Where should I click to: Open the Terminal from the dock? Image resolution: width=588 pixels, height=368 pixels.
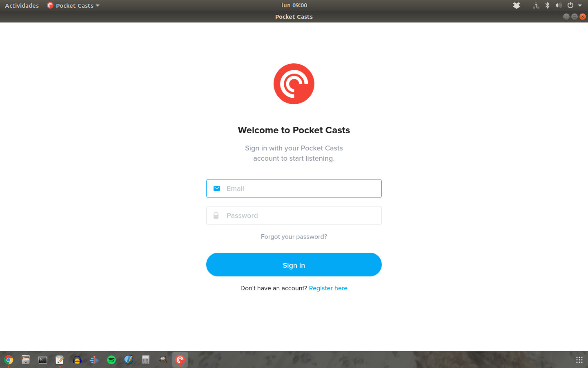[x=43, y=360]
